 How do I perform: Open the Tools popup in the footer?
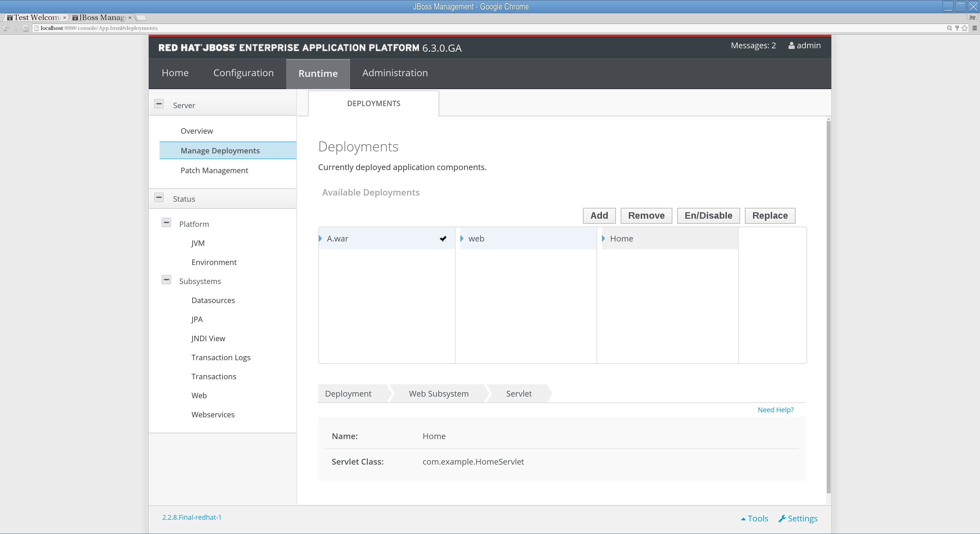[755, 518]
